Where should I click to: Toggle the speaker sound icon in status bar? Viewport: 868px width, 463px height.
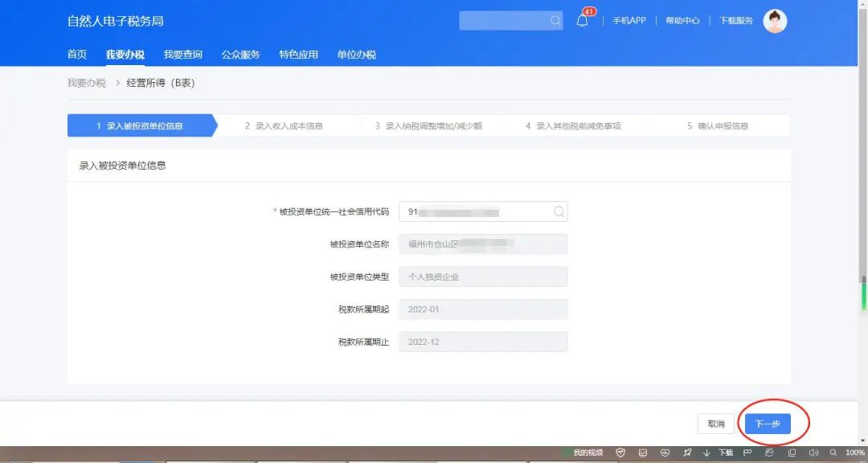813,453
